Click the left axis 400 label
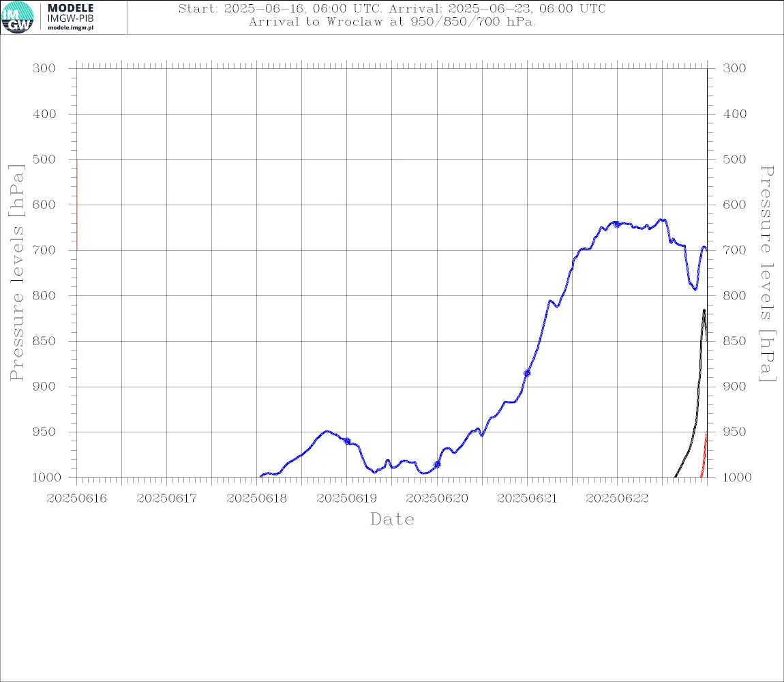784x682 pixels. tap(44, 114)
